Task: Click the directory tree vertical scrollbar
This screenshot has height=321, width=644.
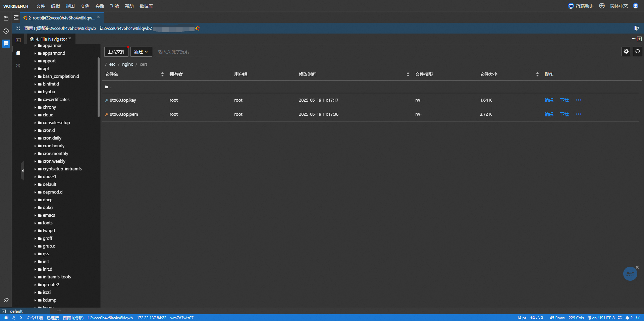Action: pos(99,87)
